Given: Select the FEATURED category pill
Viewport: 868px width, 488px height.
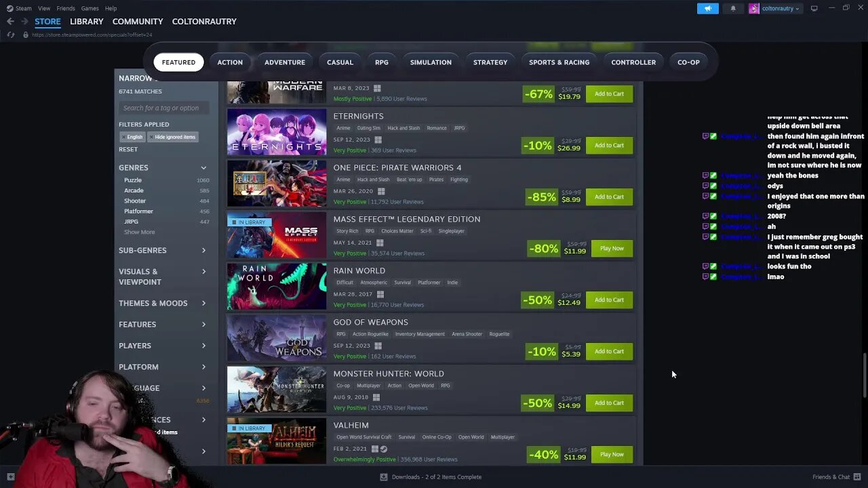Looking at the screenshot, I should [178, 62].
